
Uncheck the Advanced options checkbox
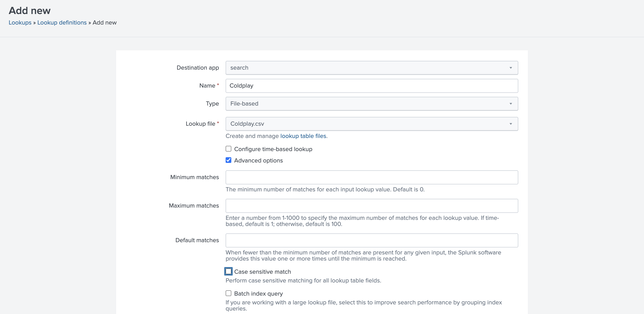click(x=228, y=160)
